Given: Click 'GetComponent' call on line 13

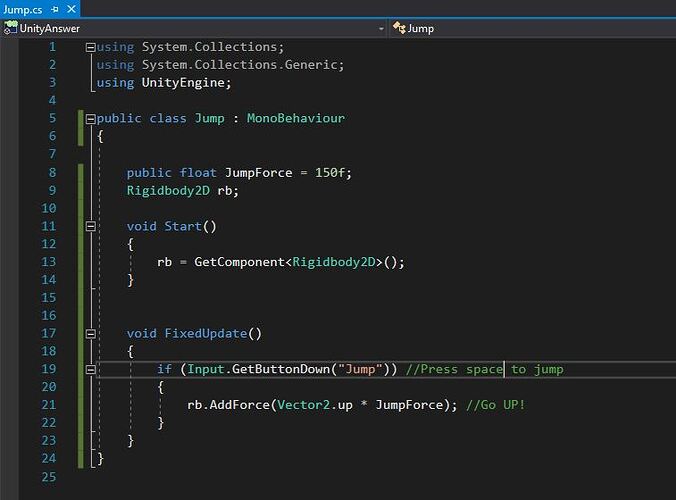Looking at the screenshot, I should [239, 262].
